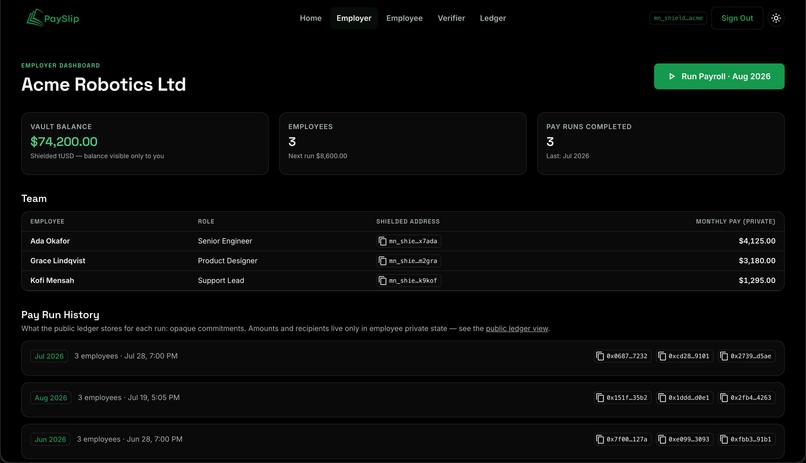Click the $3,180.00 monthly pay value

757,261
